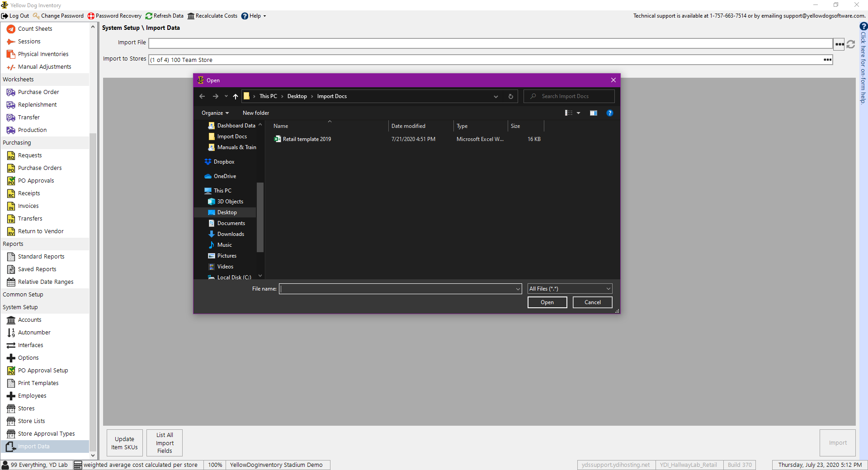Open Saved Reports
Viewport: 868px width, 470px height.
point(37,269)
